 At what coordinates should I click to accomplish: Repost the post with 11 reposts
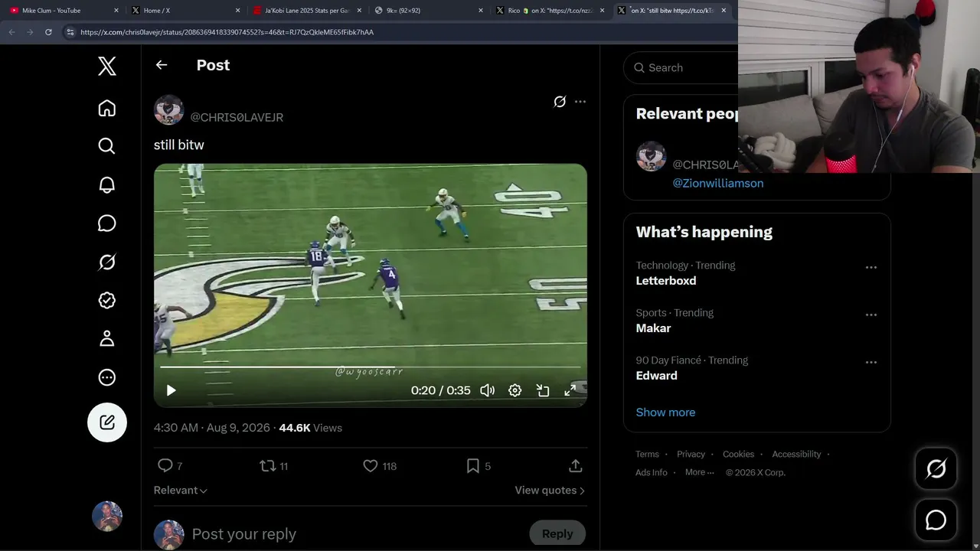[274, 465]
